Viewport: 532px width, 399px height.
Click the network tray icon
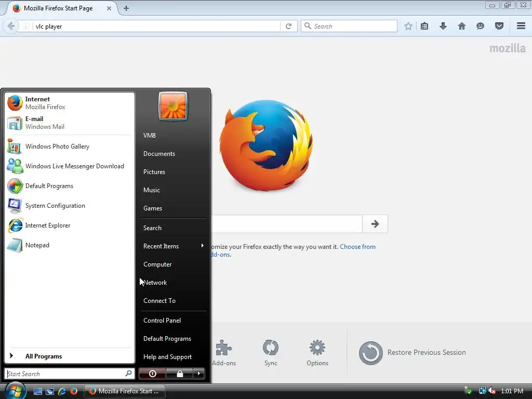coord(482,391)
